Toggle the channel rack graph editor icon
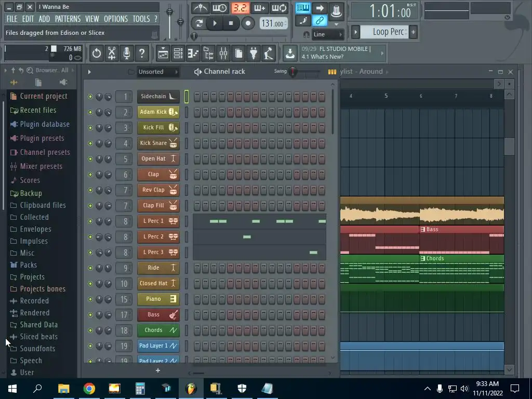 pos(332,72)
